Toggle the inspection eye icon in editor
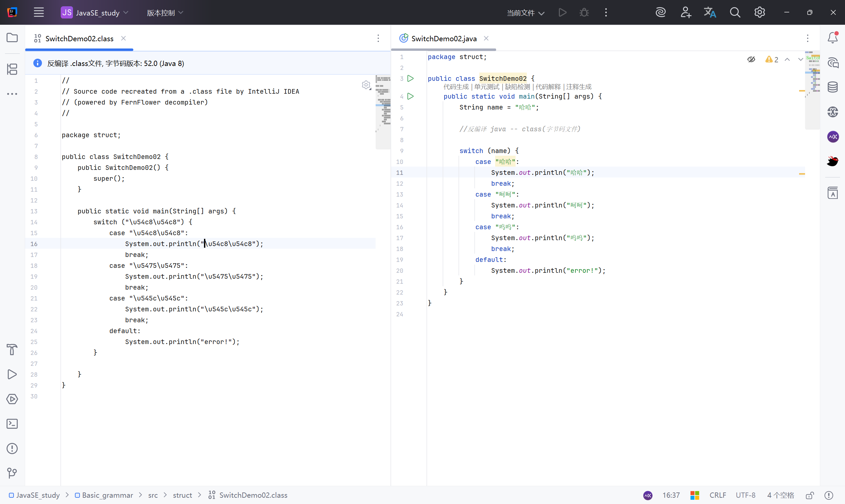Image resolution: width=845 pixels, height=504 pixels. click(751, 59)
